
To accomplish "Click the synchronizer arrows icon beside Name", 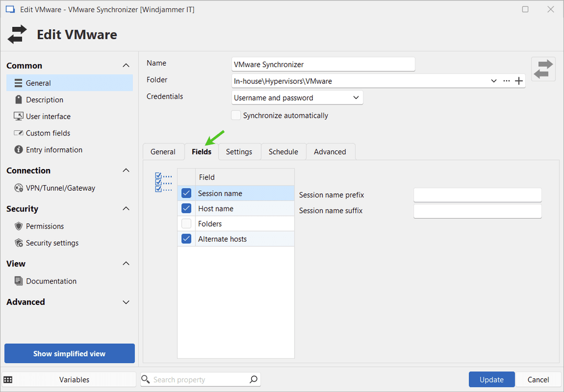I will (543, 69).
